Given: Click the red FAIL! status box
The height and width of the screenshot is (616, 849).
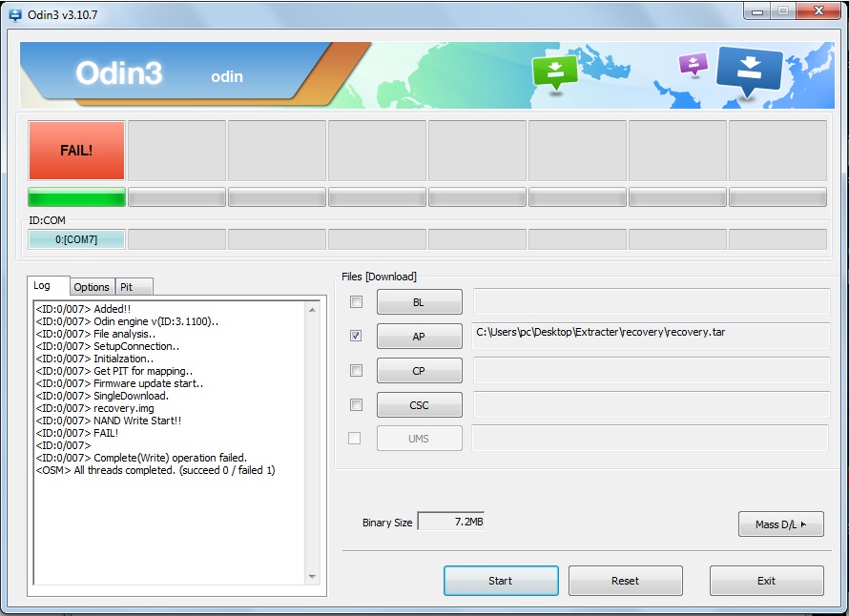Looking at the screenshot, I should pyautogui.click(x=76, y=151).
